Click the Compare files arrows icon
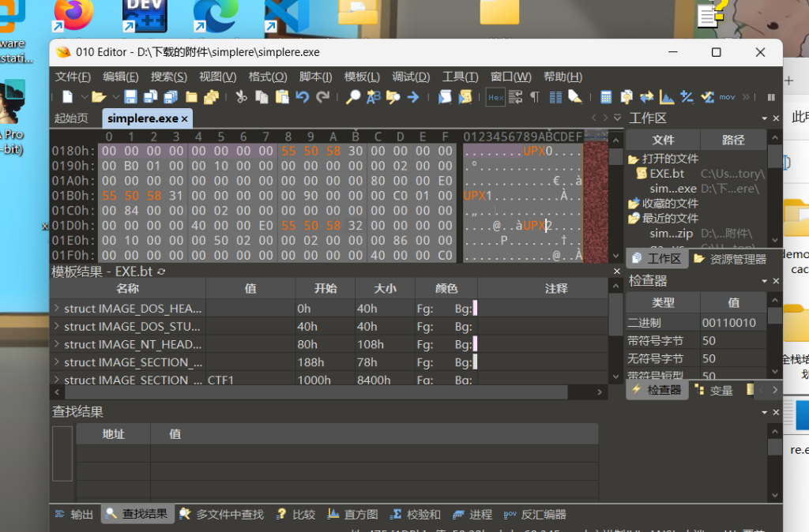809x532 pixels. [646, 97]
